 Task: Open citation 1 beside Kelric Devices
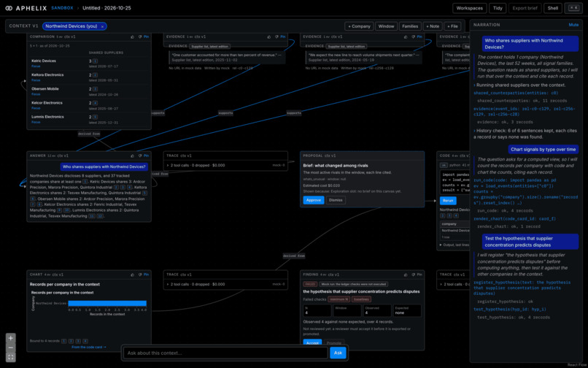click(96, 61)
